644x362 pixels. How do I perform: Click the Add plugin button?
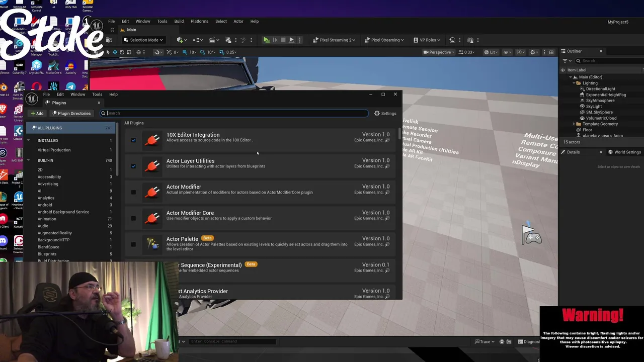click(x=37, y=114)
